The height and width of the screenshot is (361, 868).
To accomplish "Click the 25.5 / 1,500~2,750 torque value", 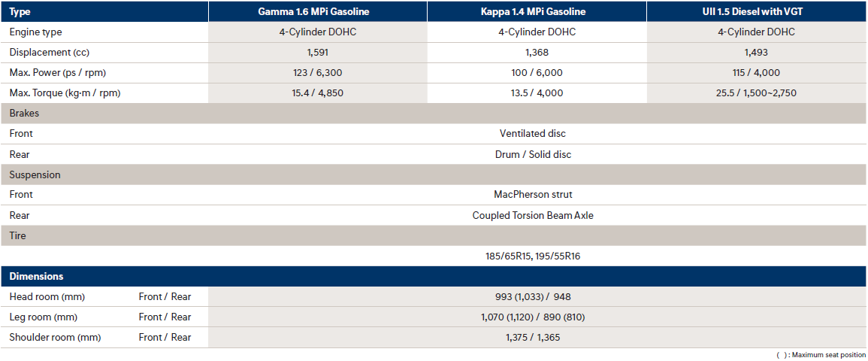I will [756, 93].
